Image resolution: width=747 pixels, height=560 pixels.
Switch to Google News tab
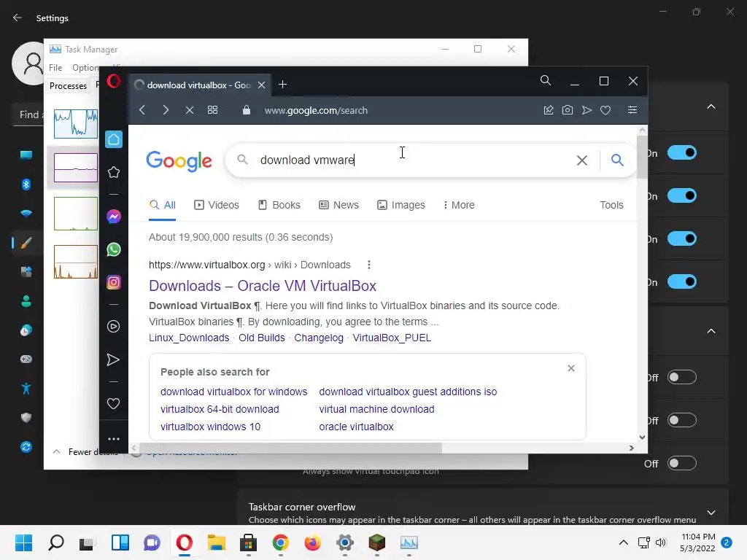coord(338,205)
